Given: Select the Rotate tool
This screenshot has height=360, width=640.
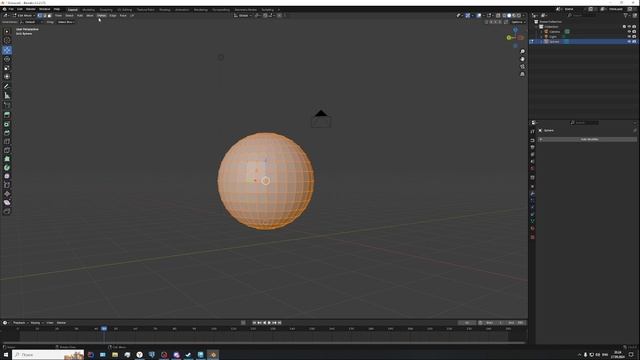Looking at the screenshot, I should click(7, 59).
